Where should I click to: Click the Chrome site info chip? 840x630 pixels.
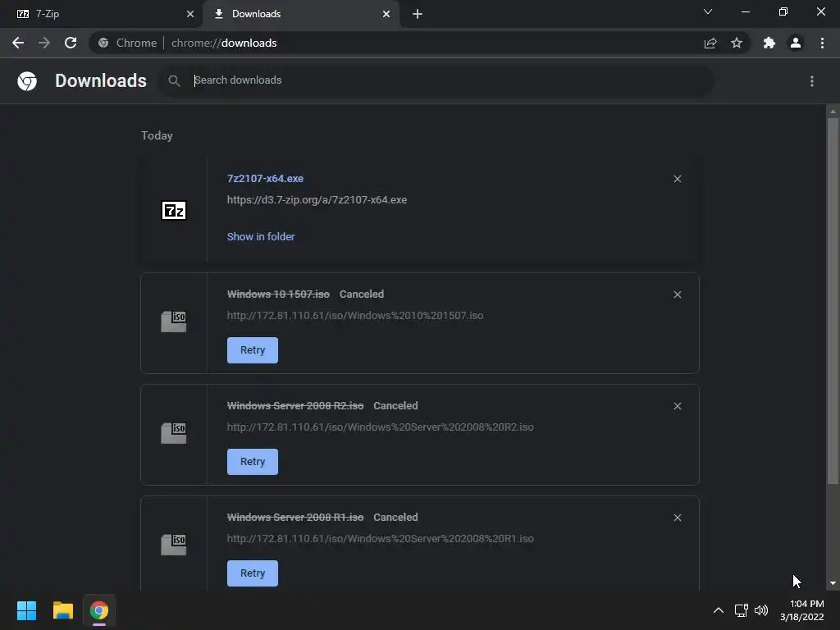coord(127,43)
